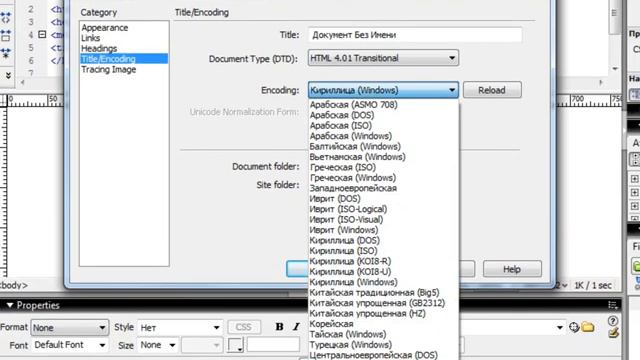Click the body tag selector

14,285
